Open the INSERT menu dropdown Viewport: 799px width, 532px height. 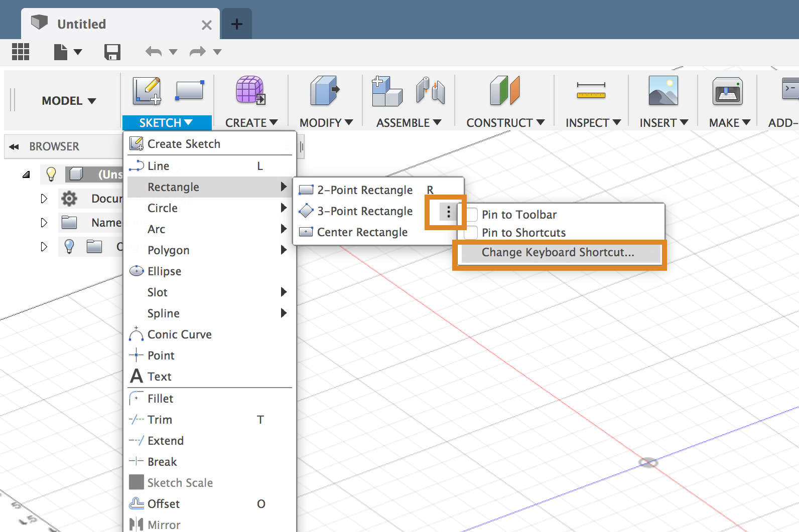coord(664,123)
